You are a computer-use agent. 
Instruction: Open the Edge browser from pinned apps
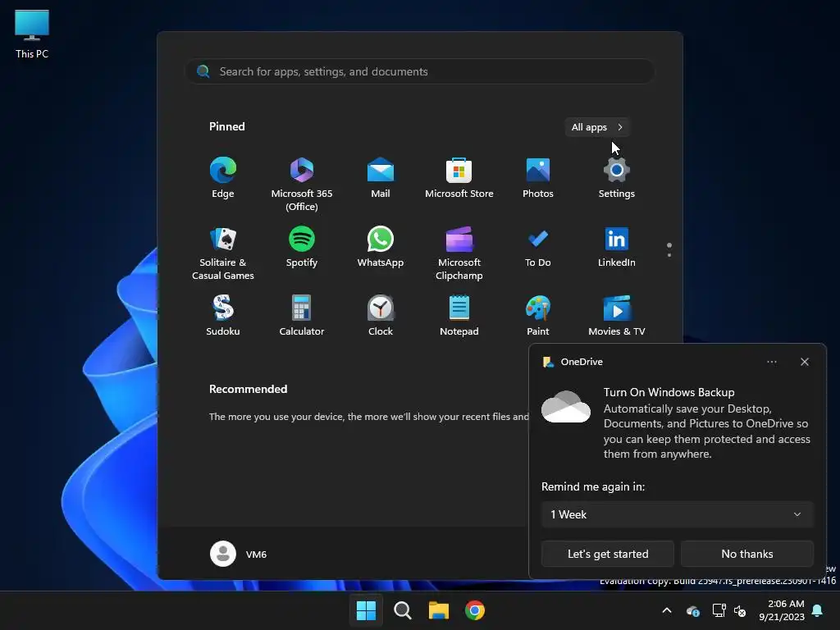point(223,178)
